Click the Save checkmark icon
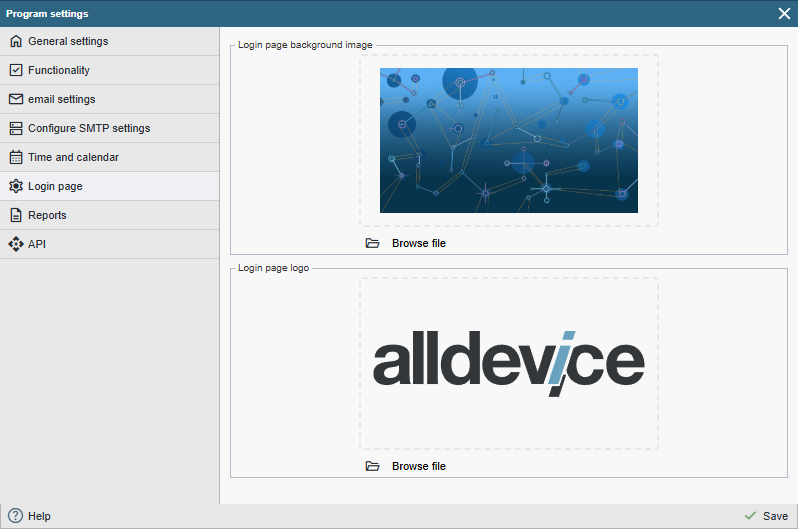 point(750,516)
